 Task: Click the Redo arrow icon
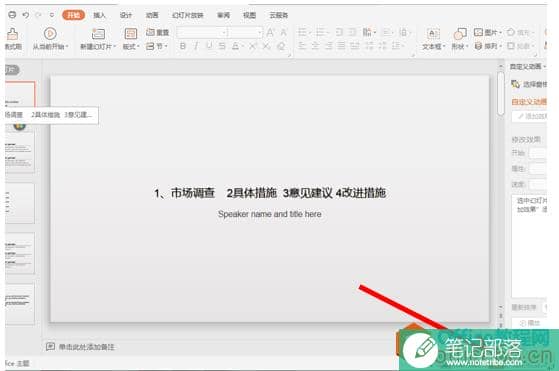(39, 15)
